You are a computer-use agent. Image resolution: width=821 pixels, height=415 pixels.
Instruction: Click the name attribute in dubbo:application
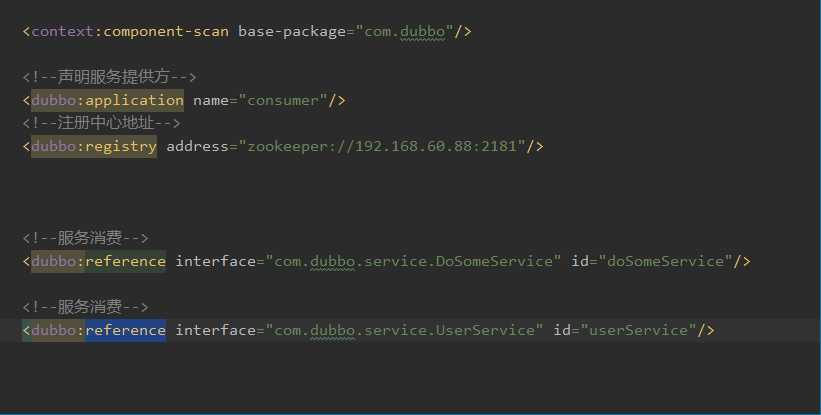(x=211, y=100)
